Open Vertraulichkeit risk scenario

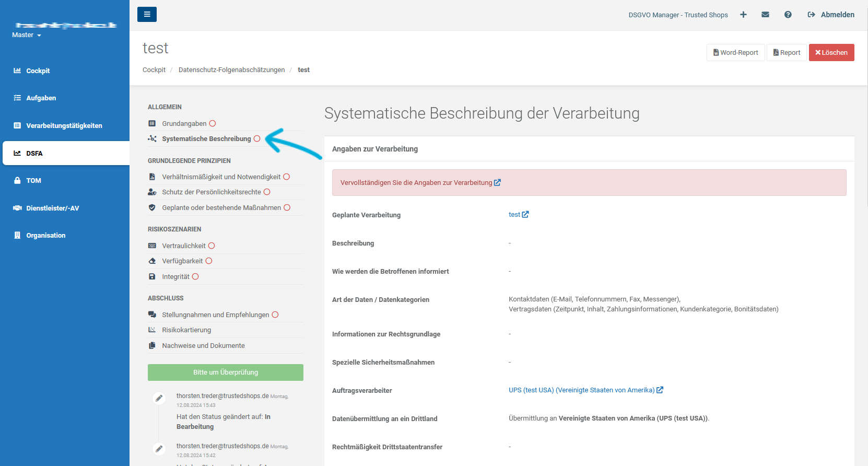[184, 246]
